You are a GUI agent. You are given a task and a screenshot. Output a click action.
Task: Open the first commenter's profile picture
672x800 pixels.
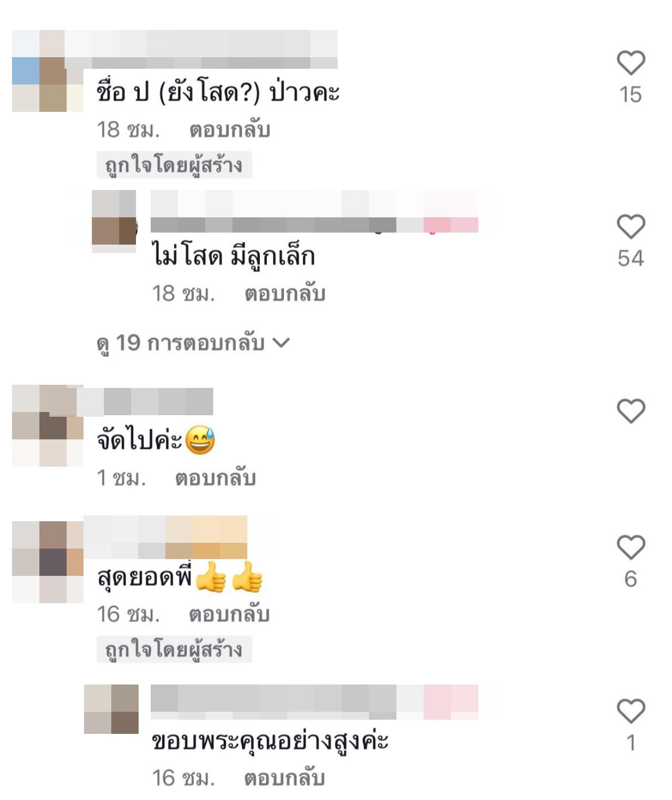tap(47, 71)
